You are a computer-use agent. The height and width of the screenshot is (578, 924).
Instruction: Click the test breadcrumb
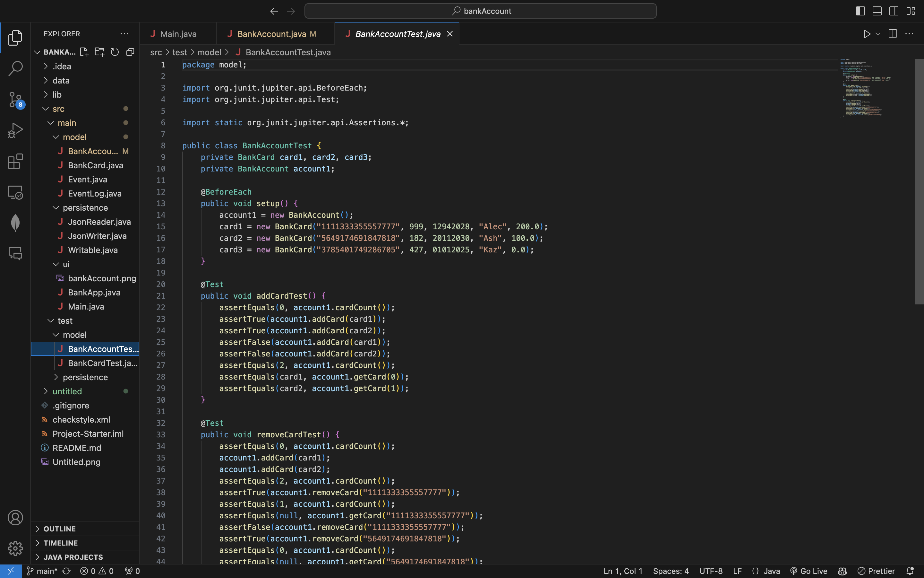point(179,52)
